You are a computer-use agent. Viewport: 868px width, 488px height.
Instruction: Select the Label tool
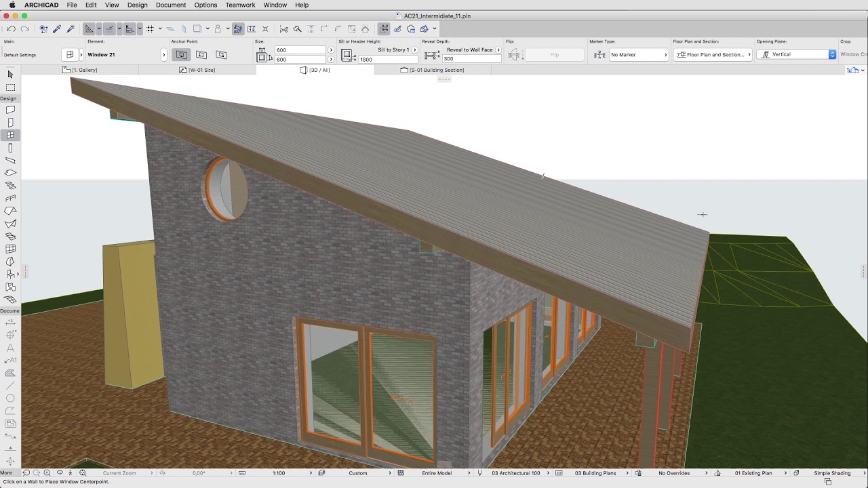(x=10, y=360)
